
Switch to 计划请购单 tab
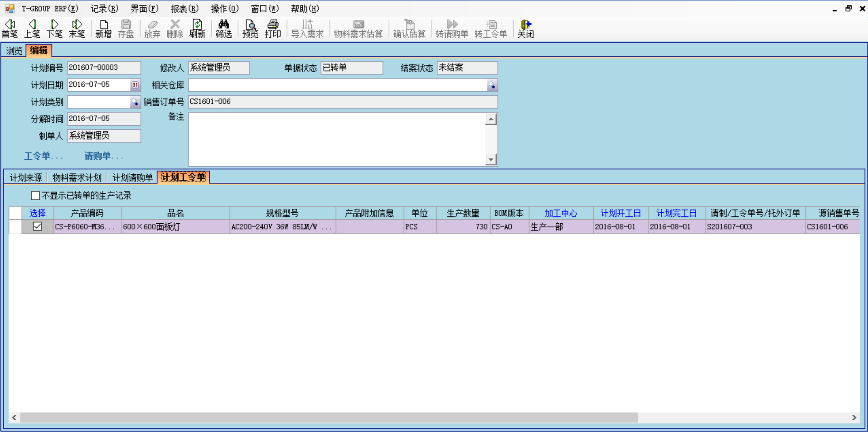132,177
